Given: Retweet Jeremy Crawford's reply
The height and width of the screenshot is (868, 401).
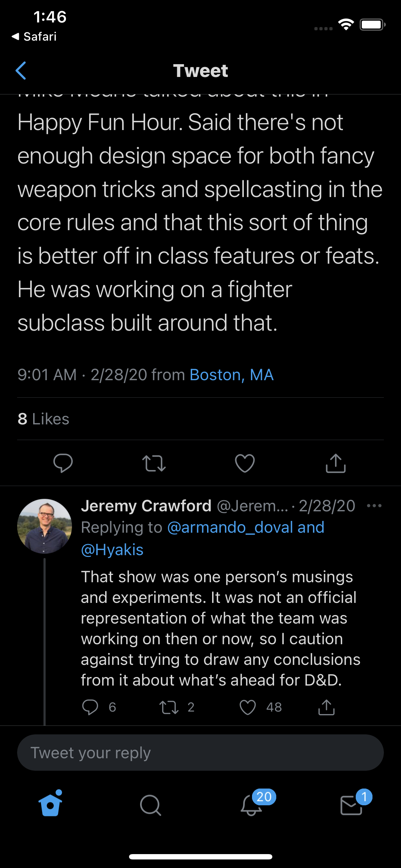Looking at the screenshot, I should (x=169, y=707).
